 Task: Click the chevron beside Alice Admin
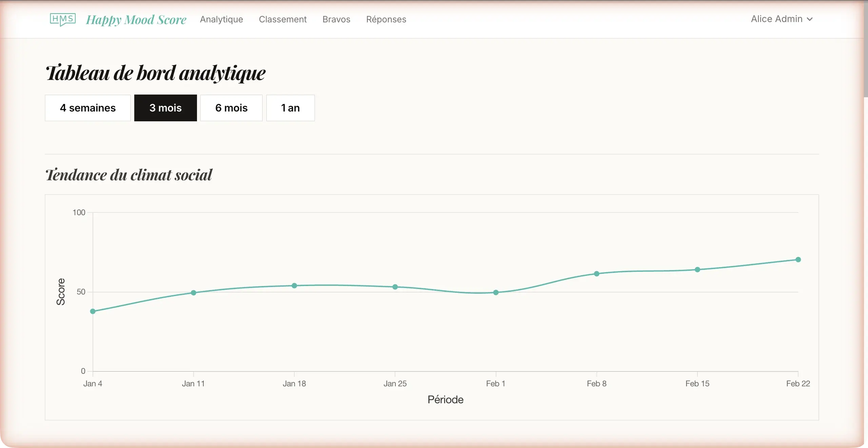810,19
